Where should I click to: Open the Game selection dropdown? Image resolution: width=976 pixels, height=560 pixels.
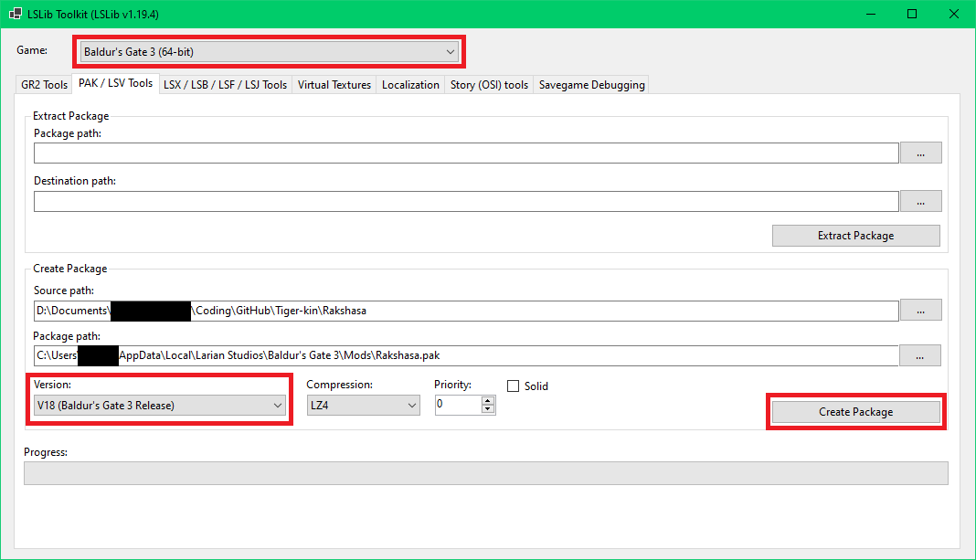(270, 52)
